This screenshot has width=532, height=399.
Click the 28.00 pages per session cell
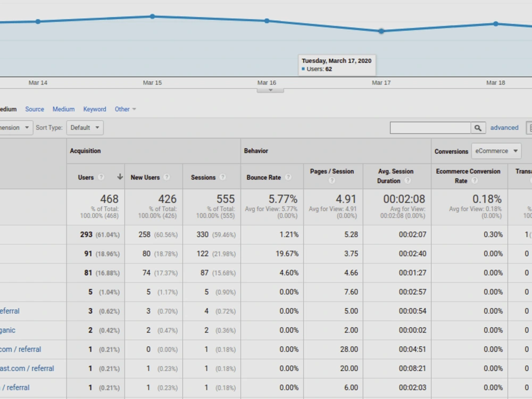[349, 350]
